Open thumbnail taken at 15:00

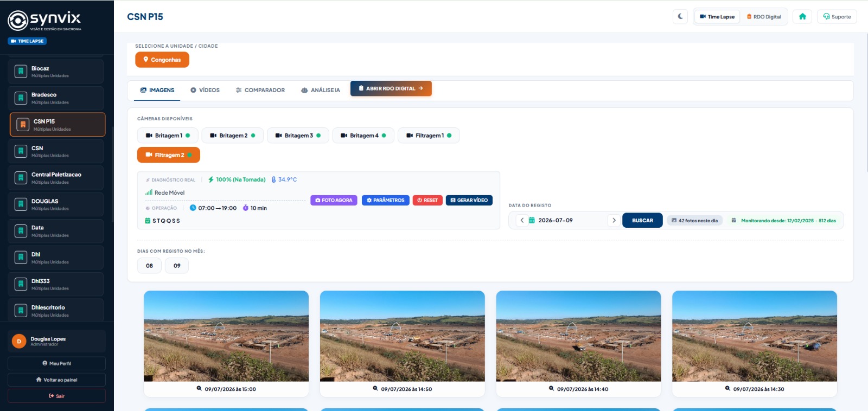(226, 336)
